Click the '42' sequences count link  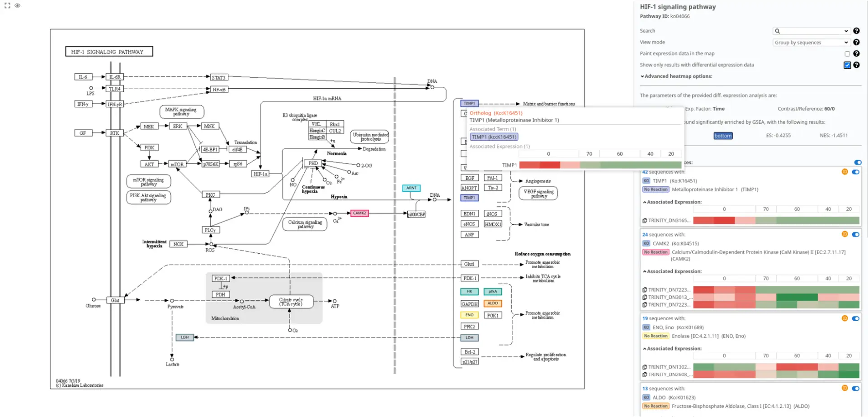(x=645, y=172)
